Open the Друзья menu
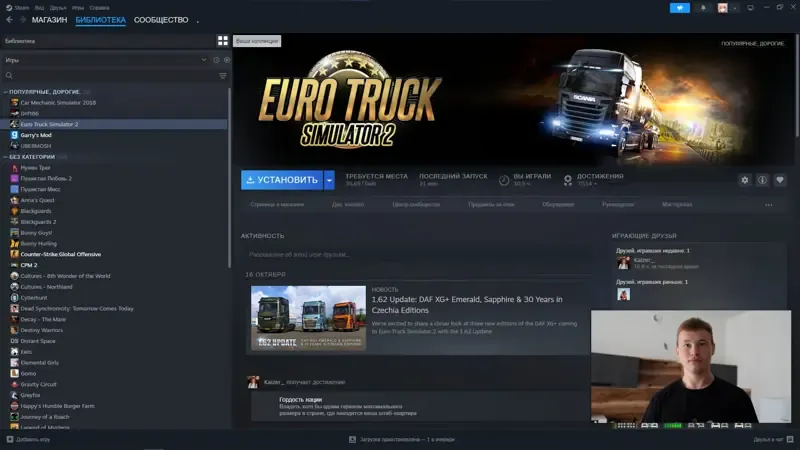Screen dimensions: 800x450 (58, 8)
